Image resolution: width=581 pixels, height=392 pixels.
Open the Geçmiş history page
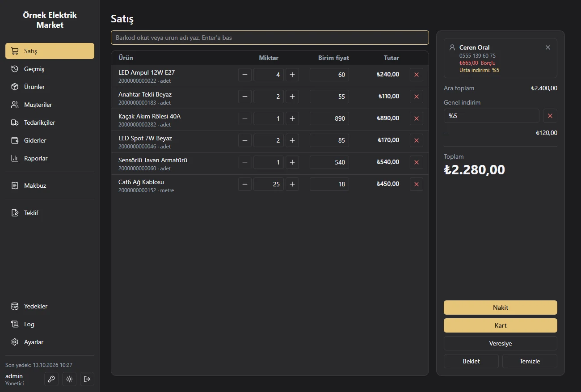50,69
